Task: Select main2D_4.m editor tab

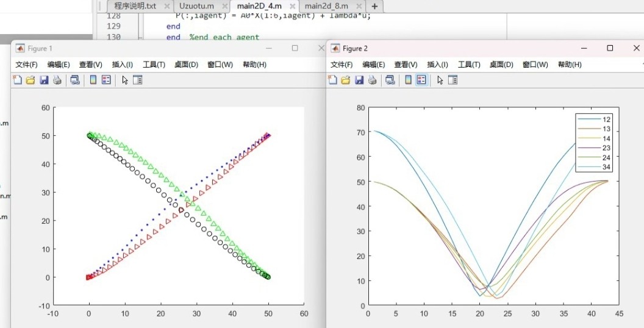Action: pyautogui.click(x=259, y=5)
